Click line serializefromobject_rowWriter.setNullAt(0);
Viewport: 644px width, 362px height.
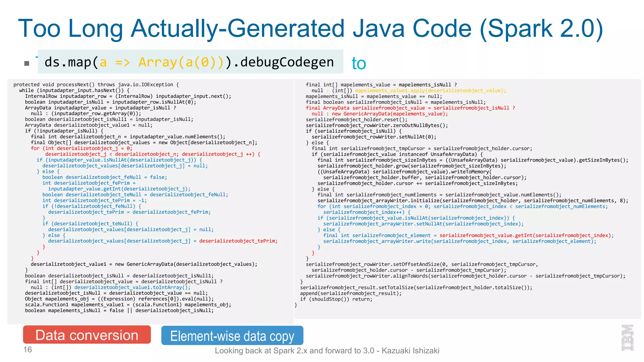point(374,137)
